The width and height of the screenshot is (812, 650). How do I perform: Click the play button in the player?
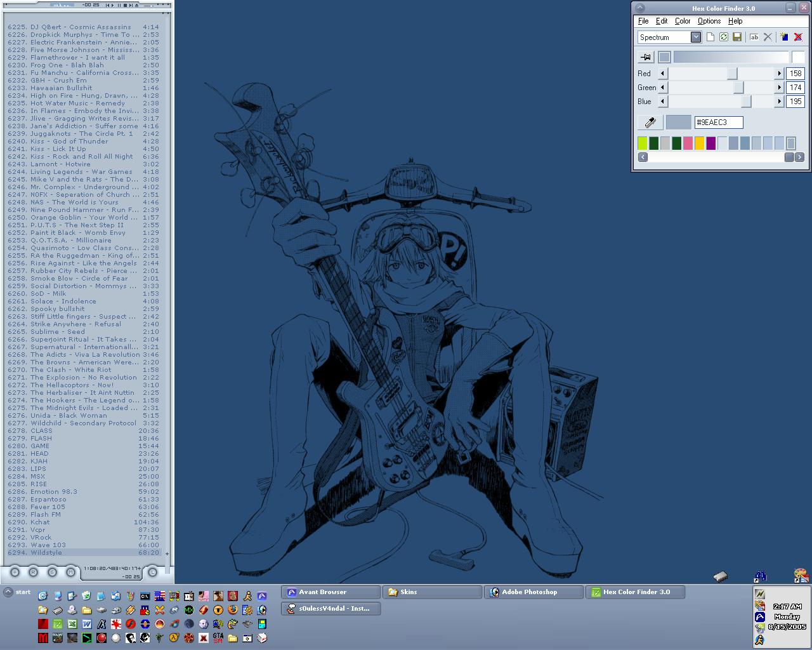(112, 5)
